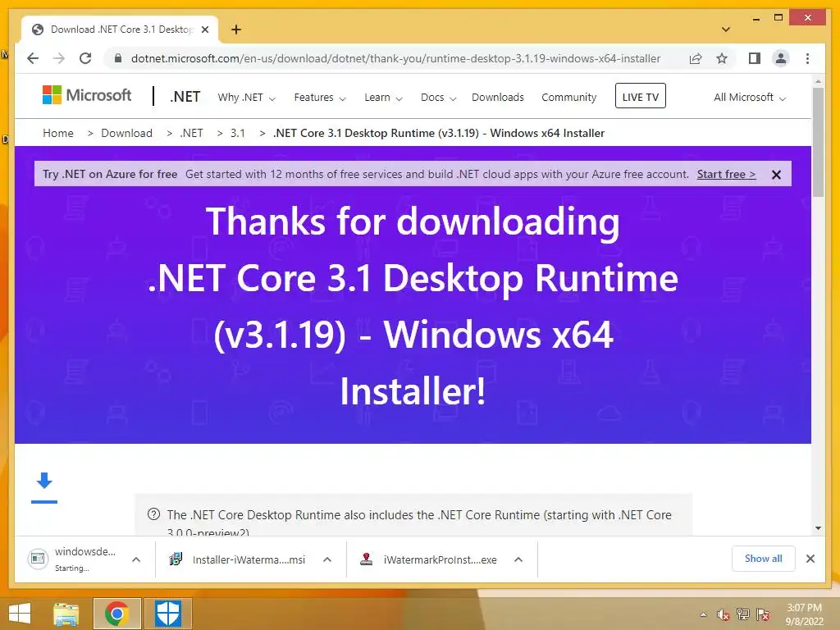This screenshot has width=840, height=630.
Task: Click the muted speaker tray icon
Action: click(724, 614)
